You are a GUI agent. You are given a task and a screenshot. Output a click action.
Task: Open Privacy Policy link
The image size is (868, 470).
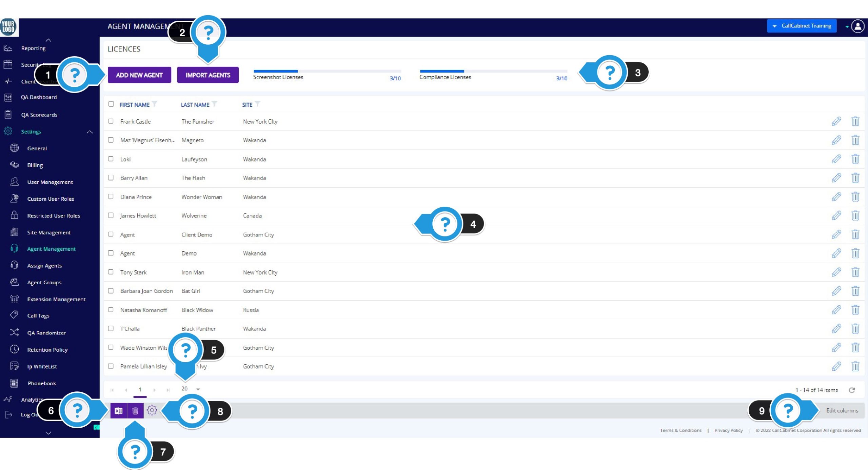[x=728, y=430]
